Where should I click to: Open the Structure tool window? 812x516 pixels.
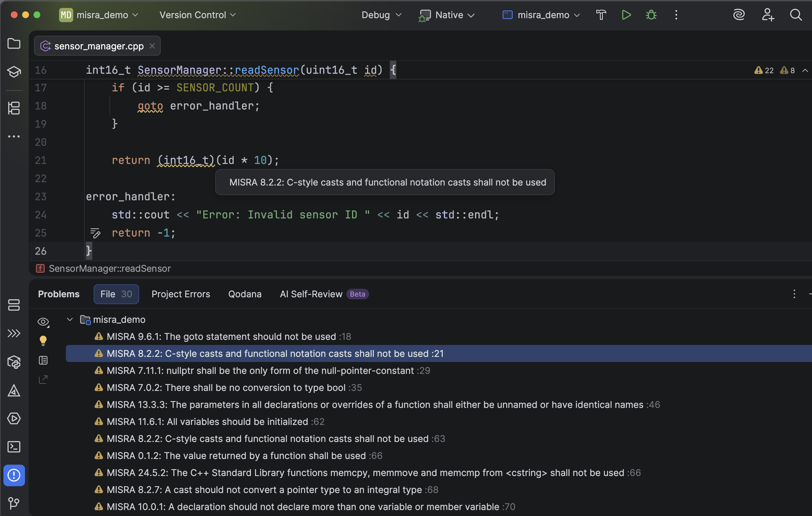[14, 108]
